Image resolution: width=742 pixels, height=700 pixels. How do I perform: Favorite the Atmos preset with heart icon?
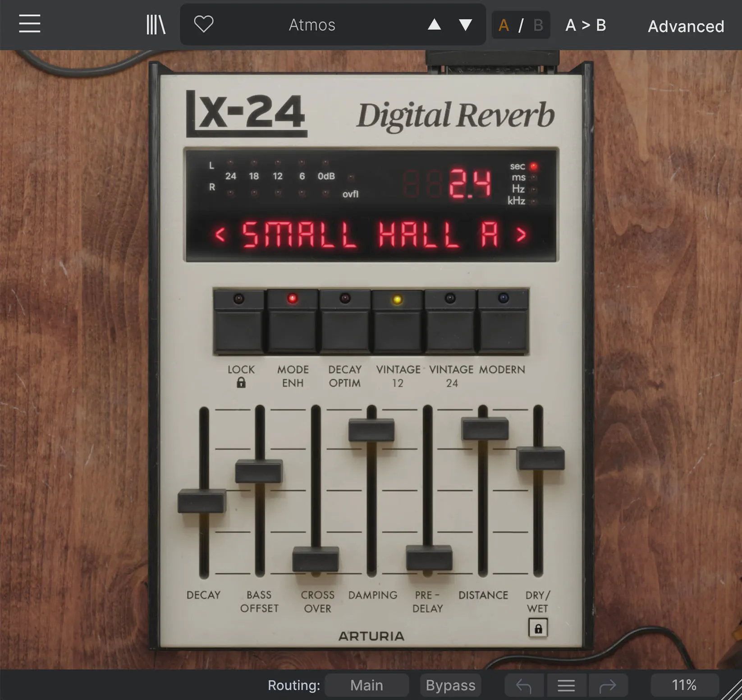pyautogui.click(x=203, y=24)
